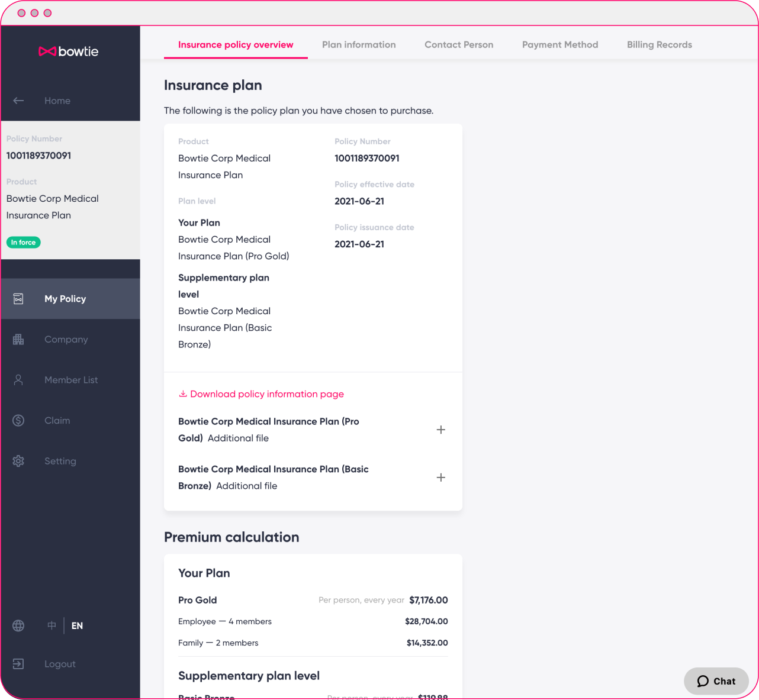
Task: Click the card's Policy Number value
Action: (x=367, y=158)
